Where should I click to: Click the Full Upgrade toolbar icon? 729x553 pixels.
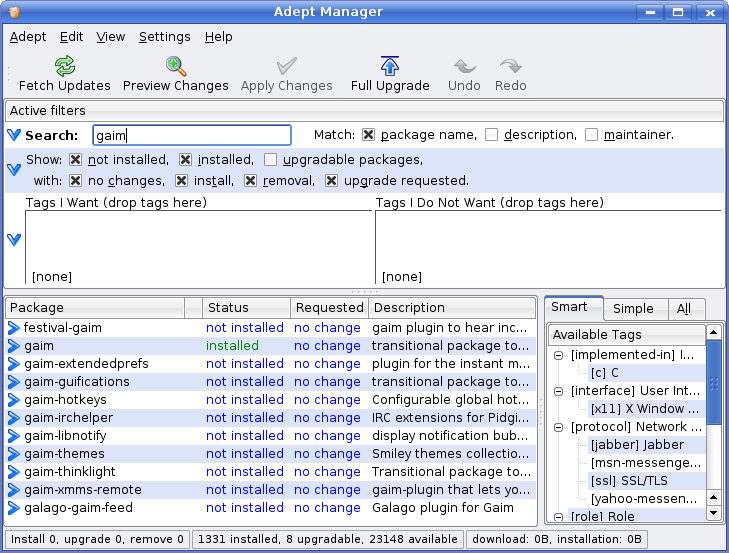[x=390, y=67]
